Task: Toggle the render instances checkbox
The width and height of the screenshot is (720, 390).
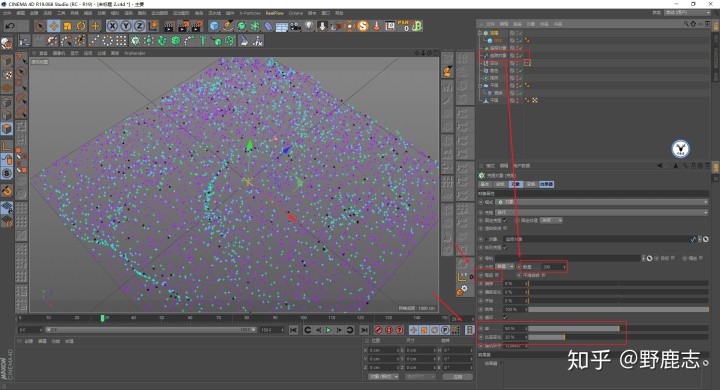Action: (505, 228)
